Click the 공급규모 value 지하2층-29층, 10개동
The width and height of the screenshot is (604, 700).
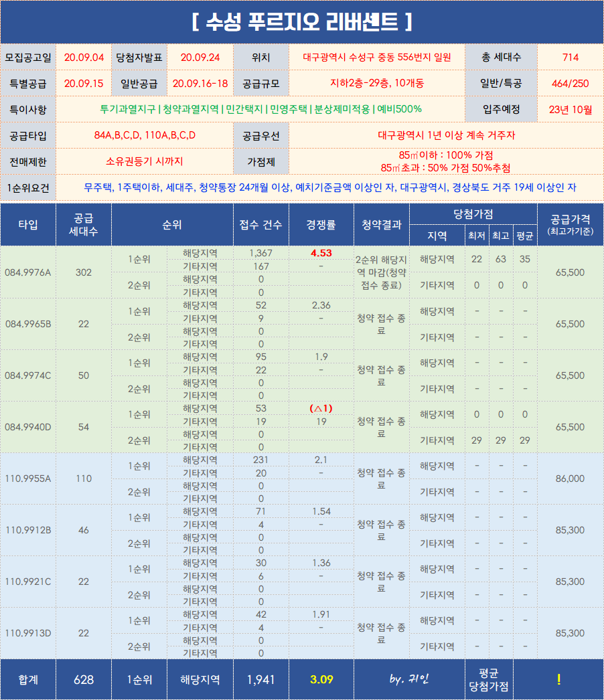pyautogui.click(x=377, y=83)
